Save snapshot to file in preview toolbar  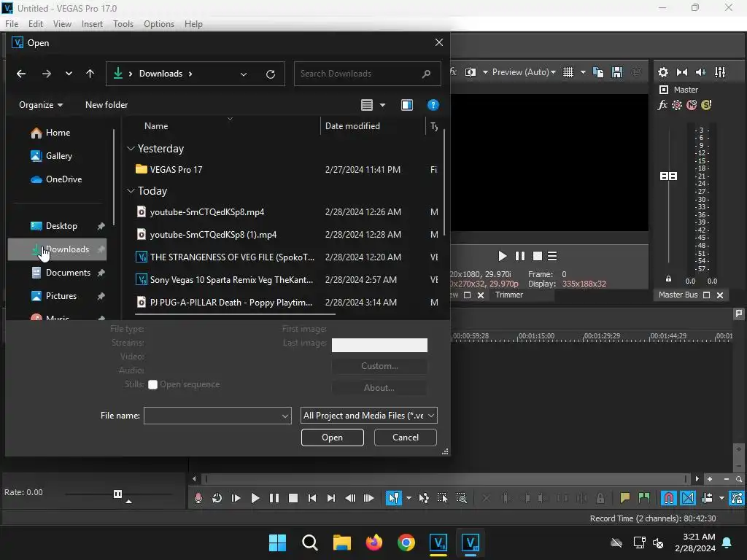click(617, 72)
